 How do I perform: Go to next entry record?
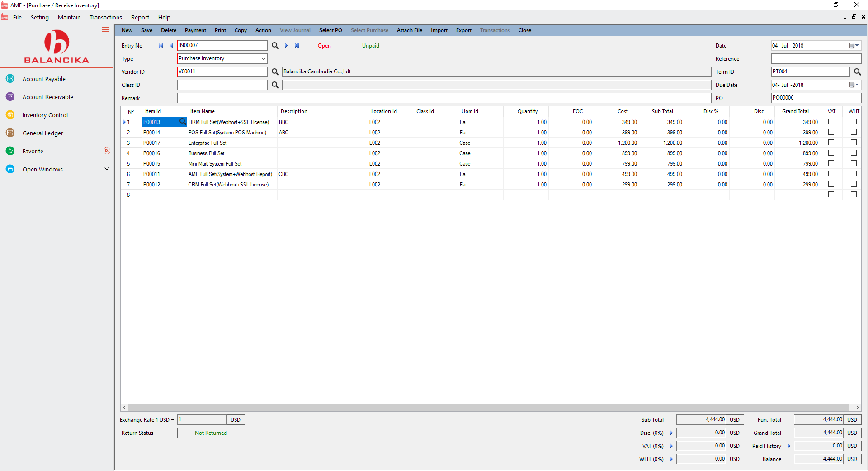click(x=286, y=46)
